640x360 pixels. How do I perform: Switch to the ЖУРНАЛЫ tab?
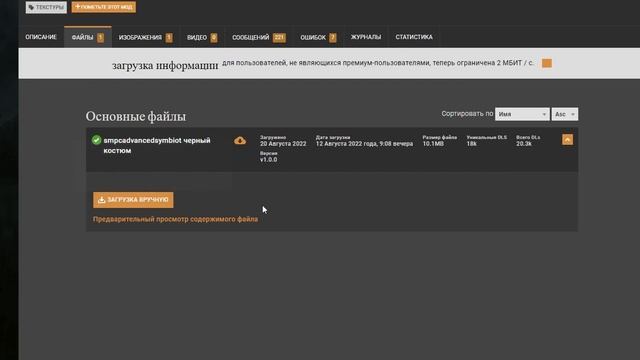tap(366, 37)
